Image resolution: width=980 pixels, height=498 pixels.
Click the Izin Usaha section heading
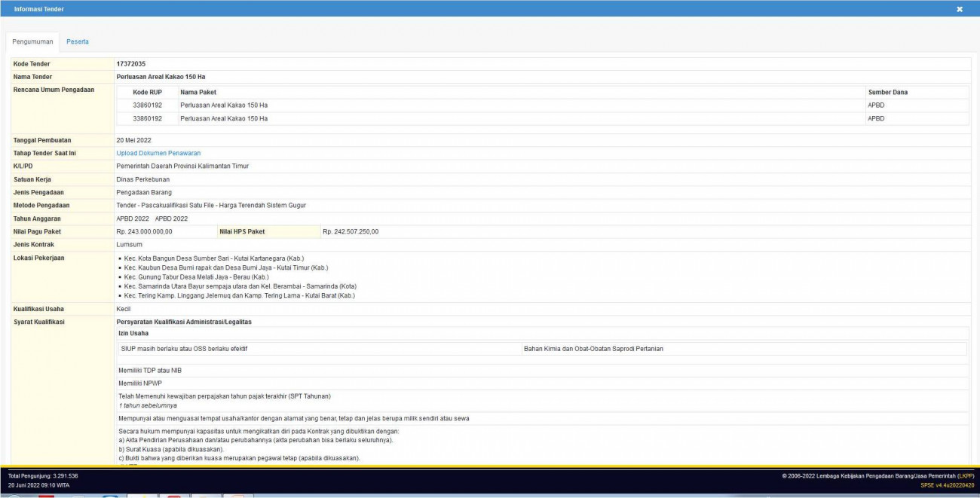pyautogui.click(x=132, y=333)
